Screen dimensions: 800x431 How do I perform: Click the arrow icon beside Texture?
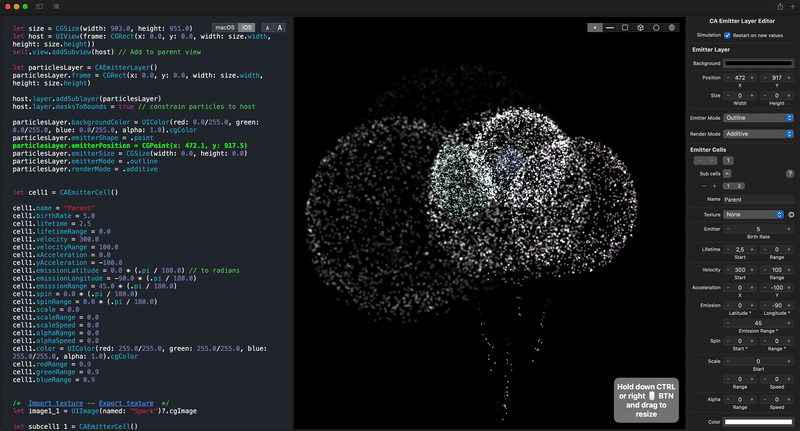pos(790,214)
